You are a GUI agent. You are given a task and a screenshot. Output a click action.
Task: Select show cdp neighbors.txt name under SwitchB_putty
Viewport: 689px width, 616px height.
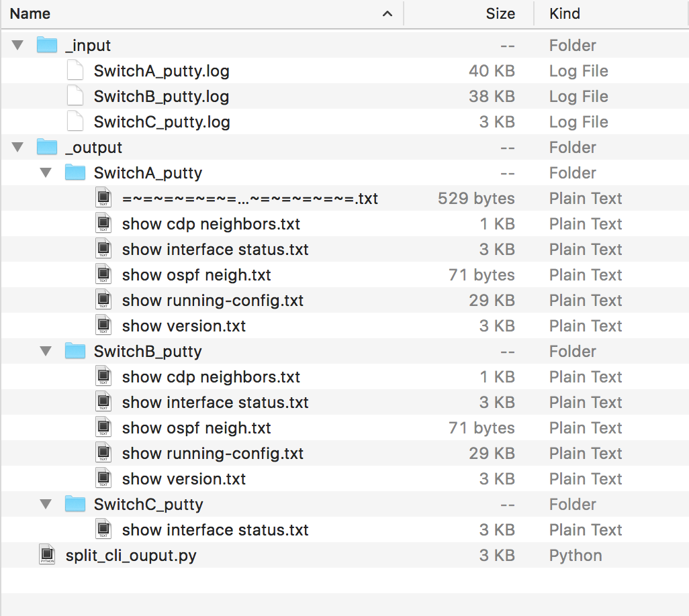(x=211, y=376)
